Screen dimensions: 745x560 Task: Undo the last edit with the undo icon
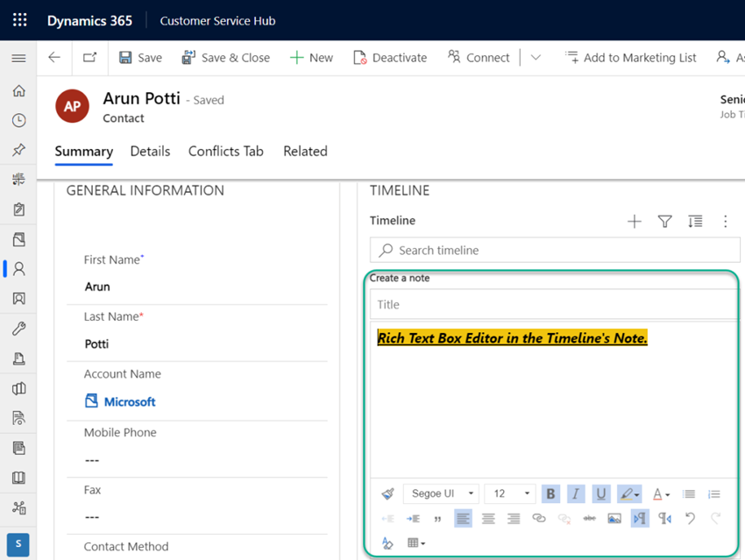[x=690, y=518]
